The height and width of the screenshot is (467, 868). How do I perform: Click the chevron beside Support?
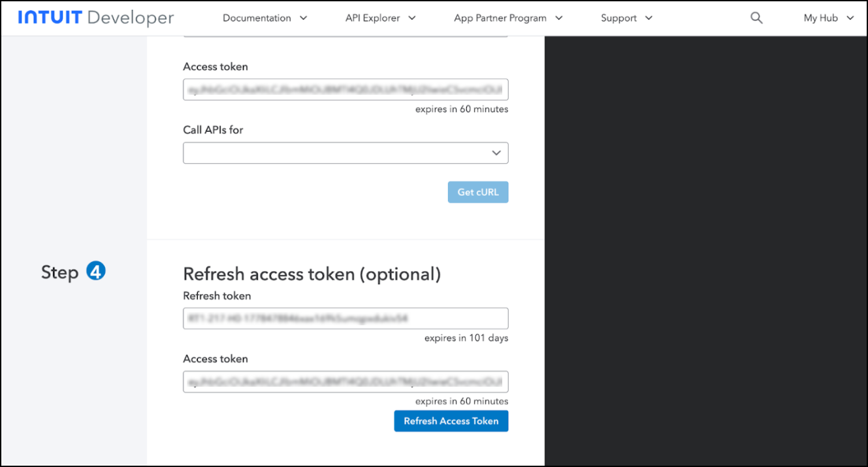point(649,18)
